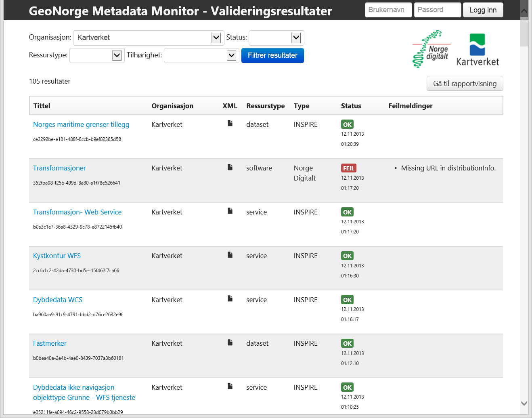Screen dimensions: 532x418
Task: Click 'software' resource type cell
Action: pyautogui.click(x=259, y=168)
